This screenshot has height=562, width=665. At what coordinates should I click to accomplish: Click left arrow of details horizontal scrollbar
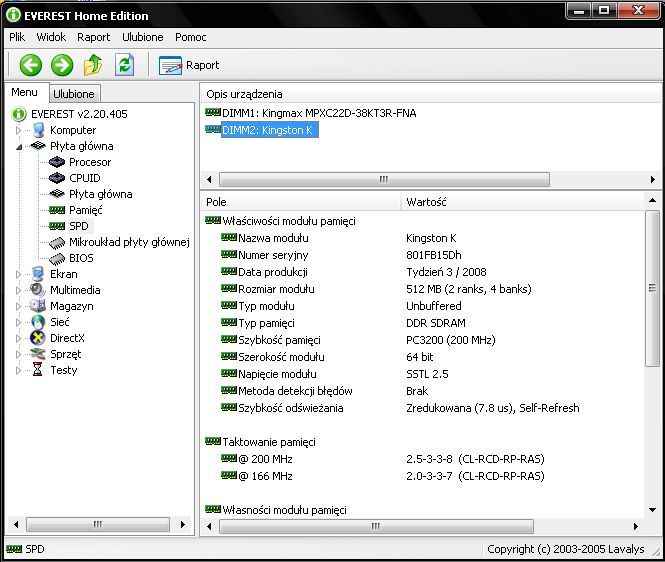(209, 526)
